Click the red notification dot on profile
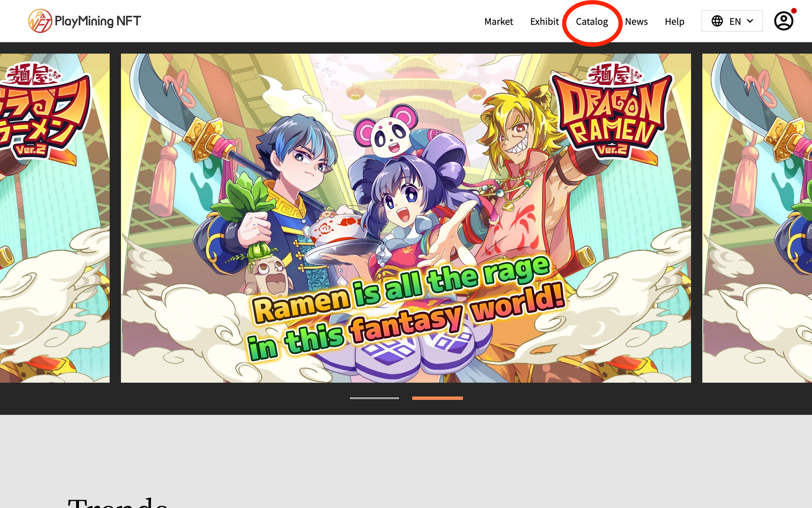812x508 pixels. tap(794, 11)
